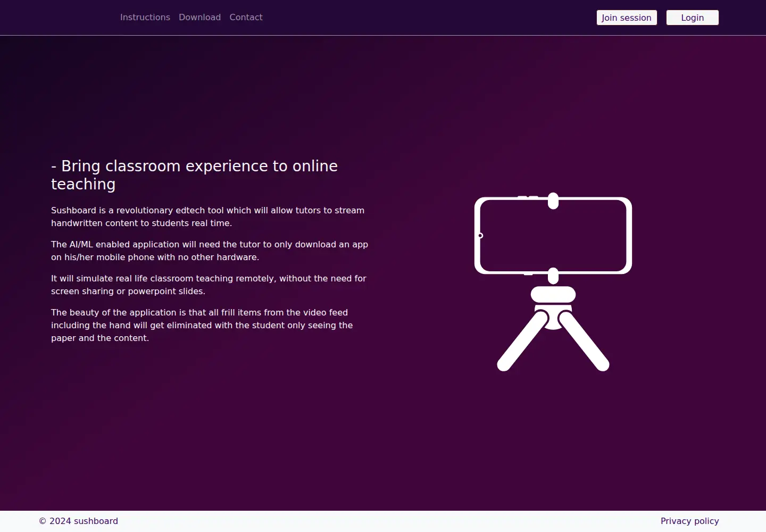Screen dimensions: 766x532
Task: Click the paragraph starting 'It will simulate real life'
Action: point(209,285)
